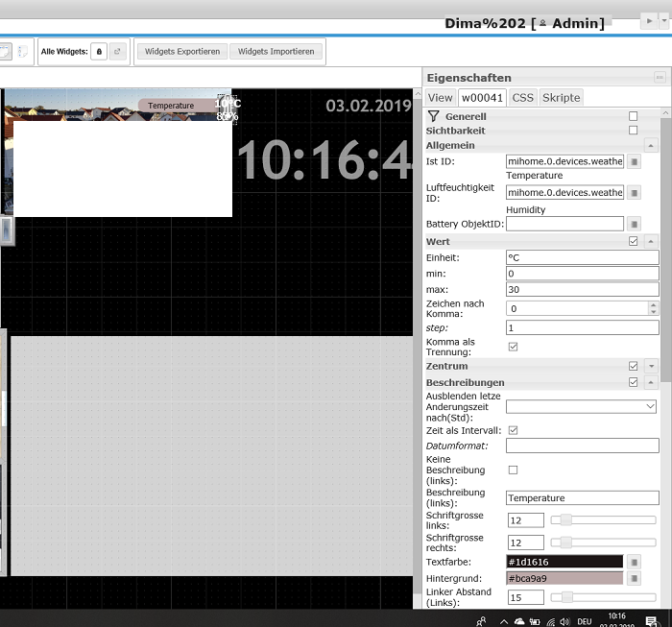Select the w00041 widget tab
672x627 pixels.
(x=482, y=98)
